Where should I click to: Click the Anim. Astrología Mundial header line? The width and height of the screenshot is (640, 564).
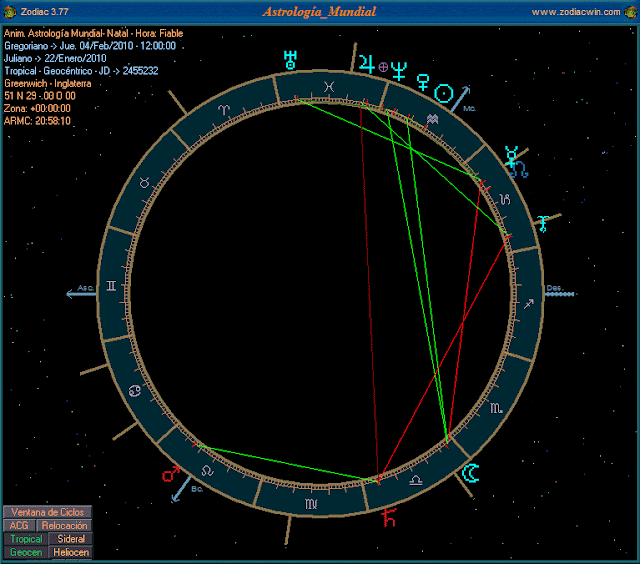[93, 33]
